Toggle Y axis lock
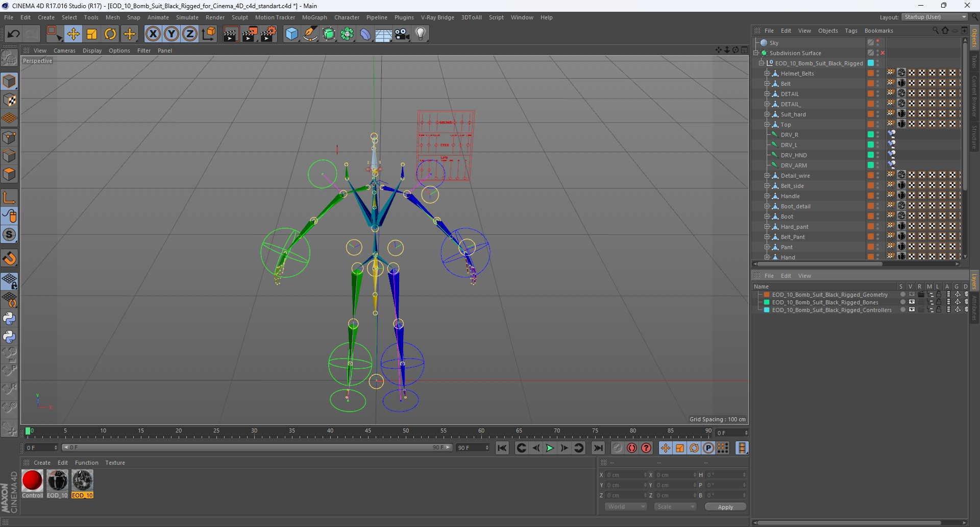 pyautogui.click(x=171, y=34)
